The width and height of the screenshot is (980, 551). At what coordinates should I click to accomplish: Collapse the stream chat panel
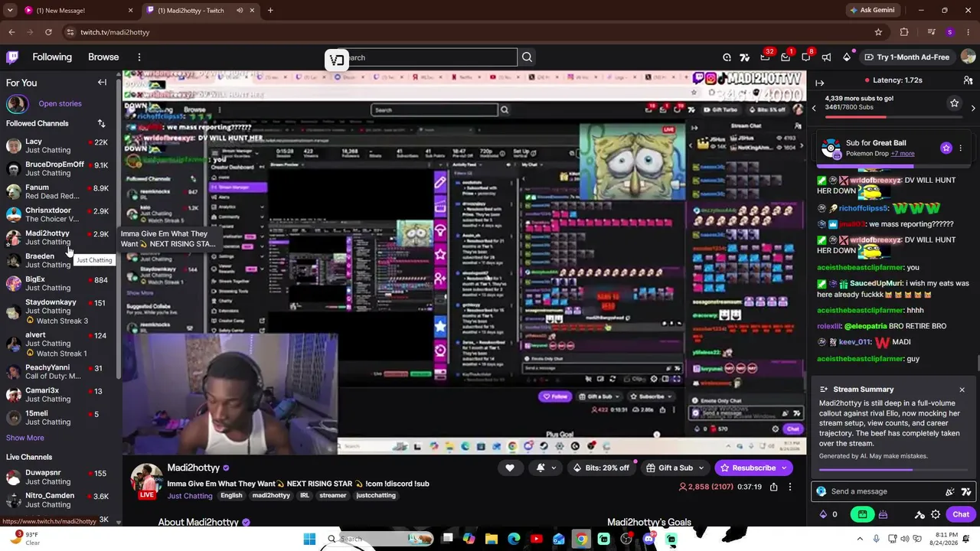[x=819, y=83]
